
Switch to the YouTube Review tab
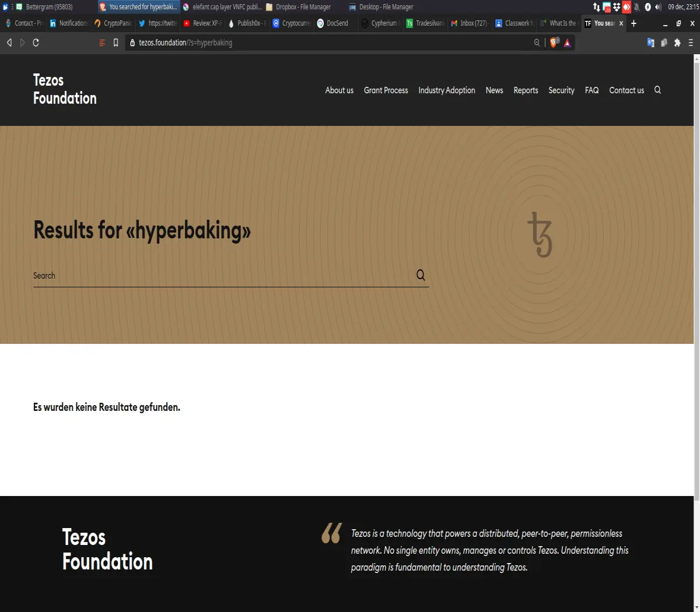(x=202, y=23)
